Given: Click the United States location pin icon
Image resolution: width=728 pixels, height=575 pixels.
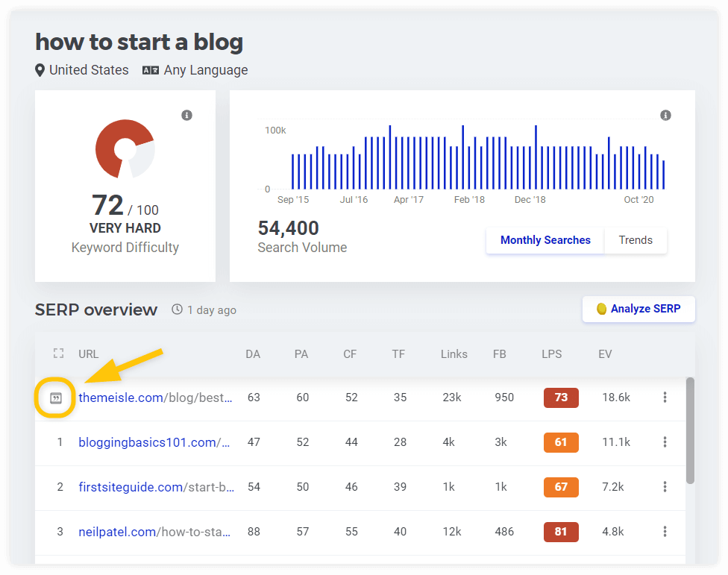Looking at the screenshot, I should (x=40, y=70).
